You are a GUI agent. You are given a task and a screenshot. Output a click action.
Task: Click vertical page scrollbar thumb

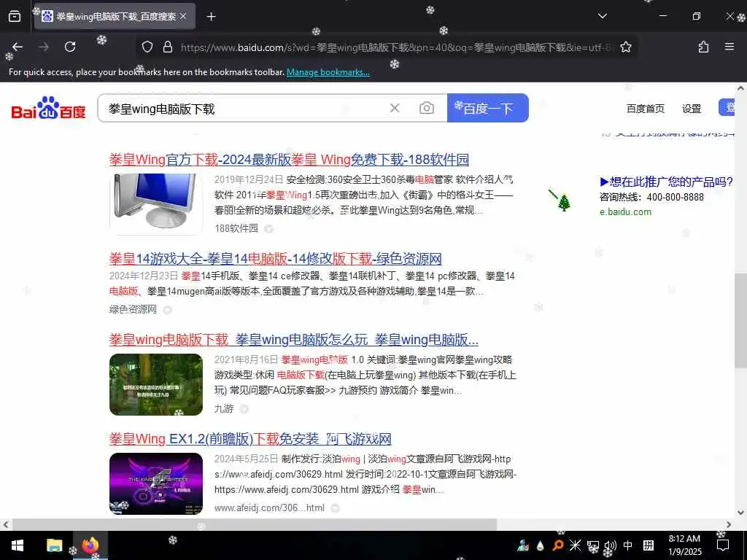(x=741, y=321)
